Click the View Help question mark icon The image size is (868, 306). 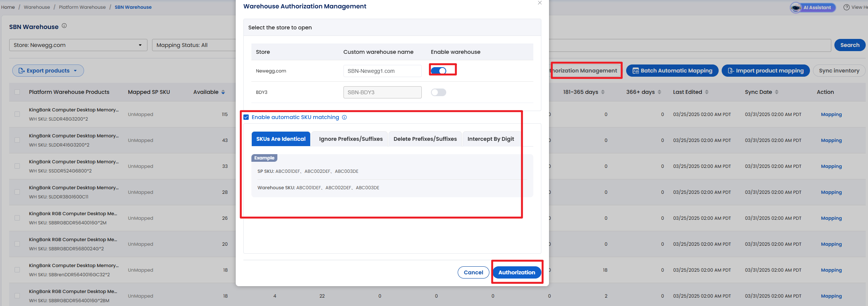click(x=847, y=7)
